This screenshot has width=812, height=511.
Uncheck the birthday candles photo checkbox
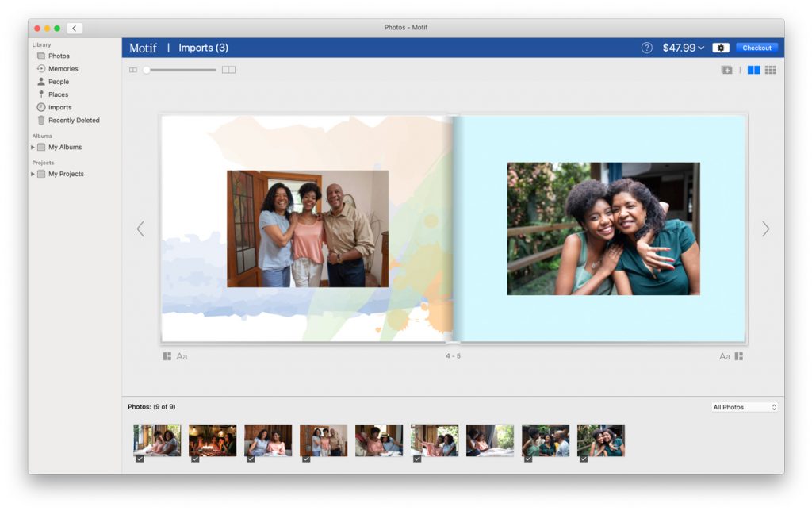[x=195, y=459]
